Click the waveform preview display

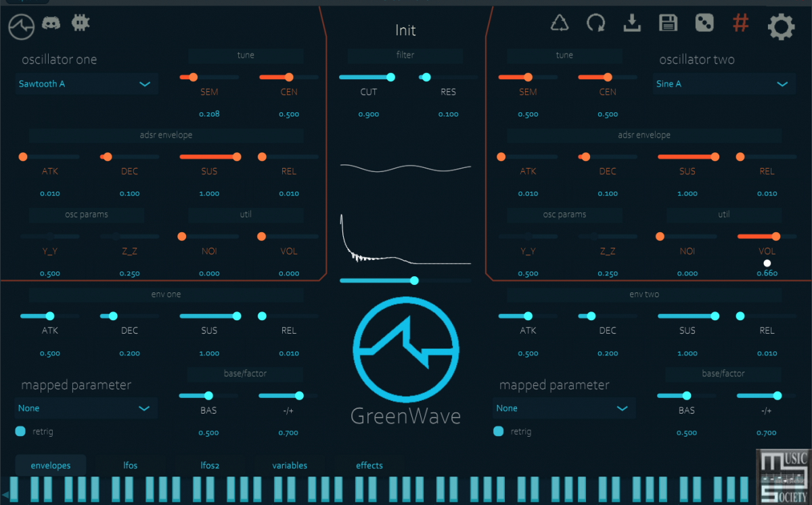[405, 168]
